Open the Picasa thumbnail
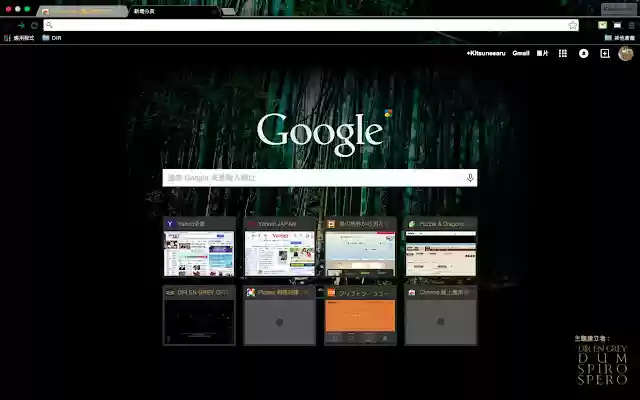The height and width of the screenshot is (400, 640). [280, 316]
